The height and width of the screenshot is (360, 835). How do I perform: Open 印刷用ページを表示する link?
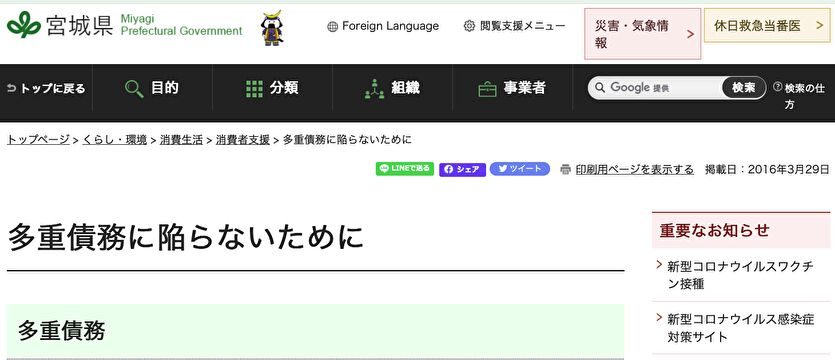pyautogui.click(x=635, y=169)
